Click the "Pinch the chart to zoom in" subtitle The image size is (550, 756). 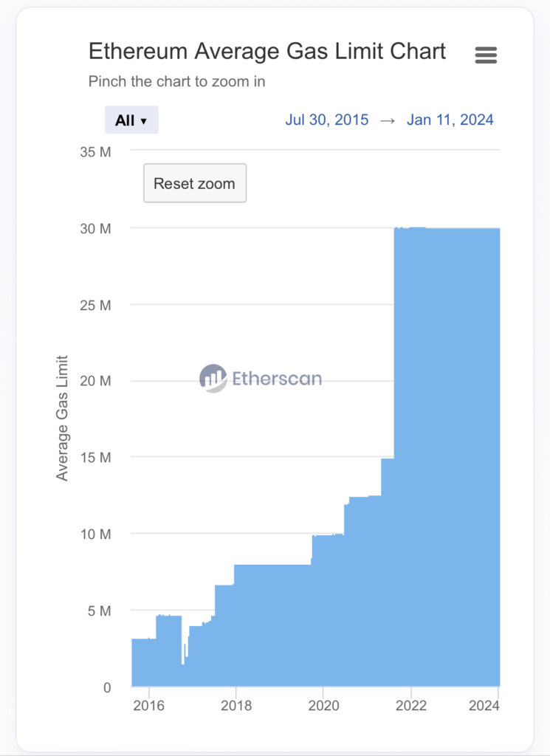[x=176, y=81]
